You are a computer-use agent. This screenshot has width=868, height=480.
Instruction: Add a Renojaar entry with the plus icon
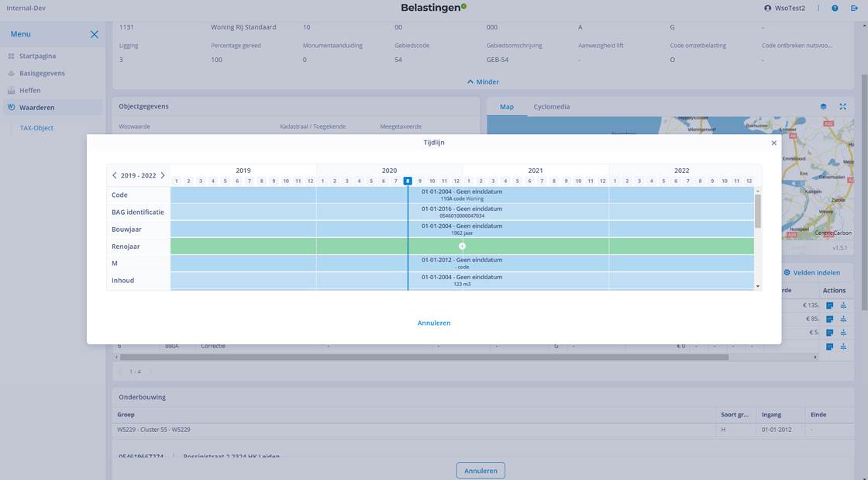click(462, 247)
